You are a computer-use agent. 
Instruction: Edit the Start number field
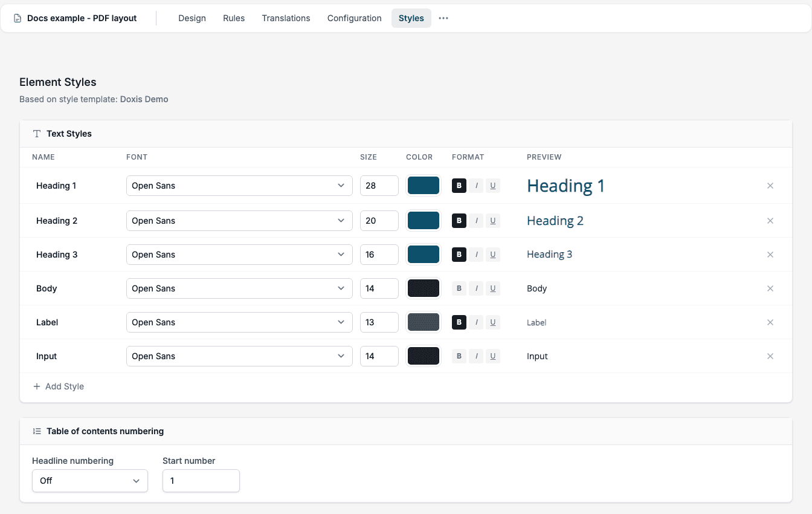point(201,481)
